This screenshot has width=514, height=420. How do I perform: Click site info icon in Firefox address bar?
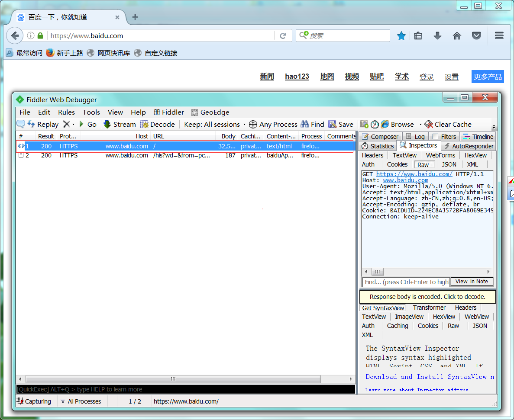click(x=30, y=35)
